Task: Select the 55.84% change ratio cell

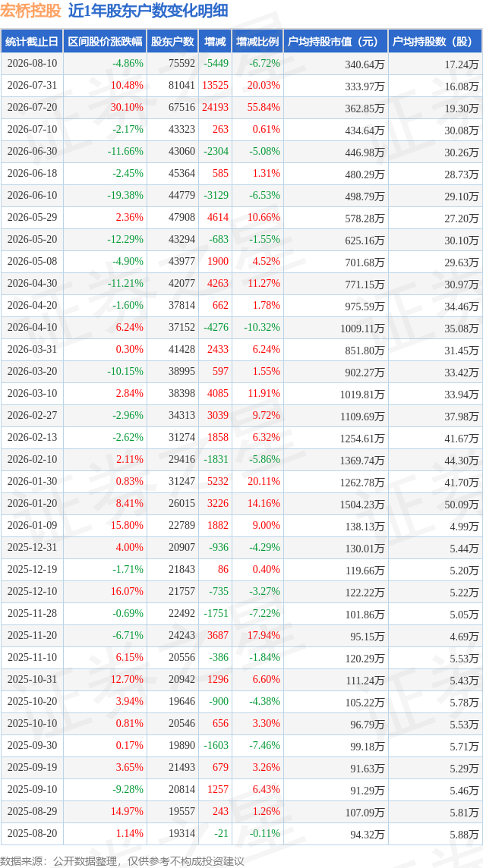Action: [x=264, y=108]
